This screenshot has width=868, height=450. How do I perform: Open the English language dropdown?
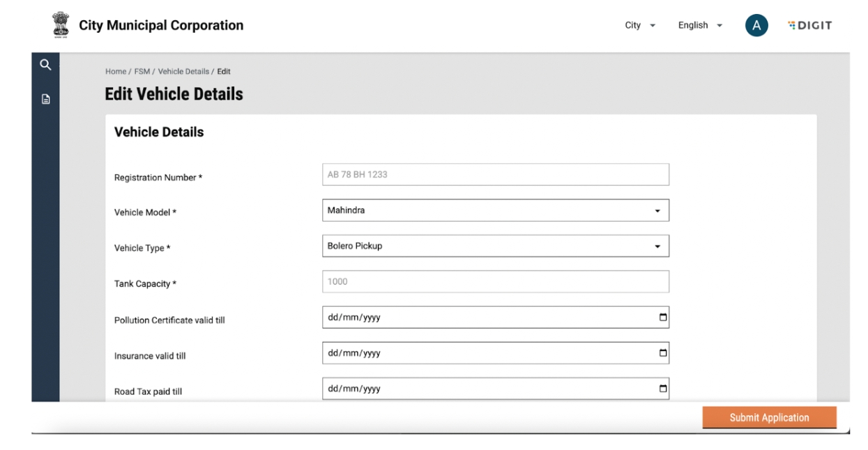pyautogui.click(x=699, y=26)
